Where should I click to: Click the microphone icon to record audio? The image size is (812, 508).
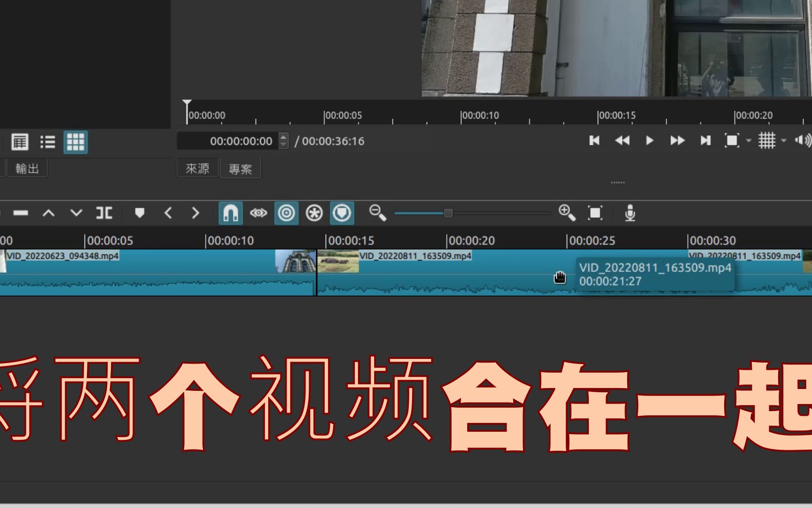click(x=630, y=213)
